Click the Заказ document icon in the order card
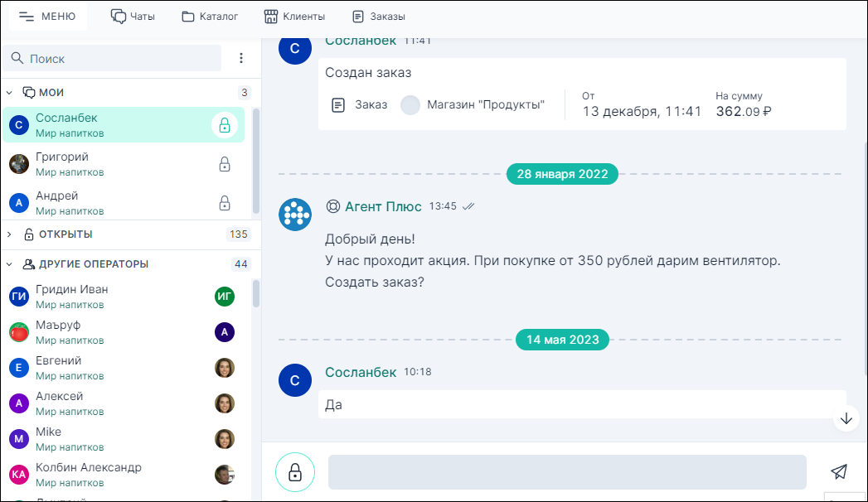 [x=340, y=104]
